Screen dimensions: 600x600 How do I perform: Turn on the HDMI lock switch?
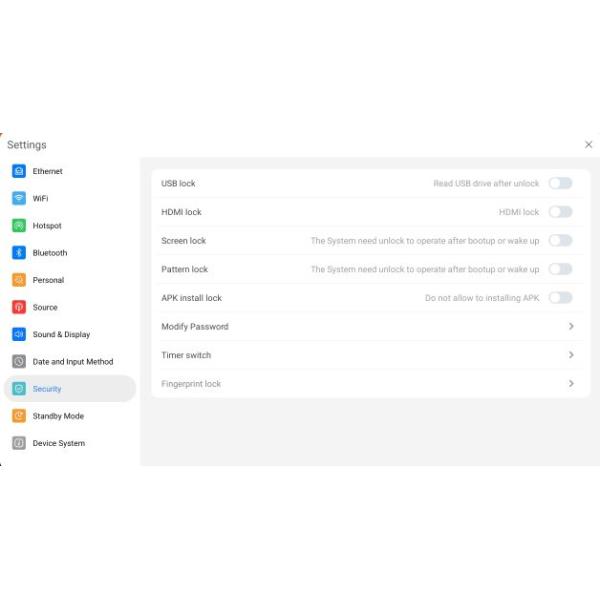(x=560, y=212)
